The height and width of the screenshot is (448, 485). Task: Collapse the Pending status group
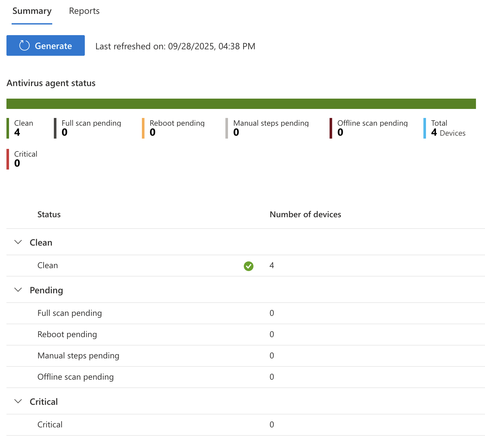(18, 290)
